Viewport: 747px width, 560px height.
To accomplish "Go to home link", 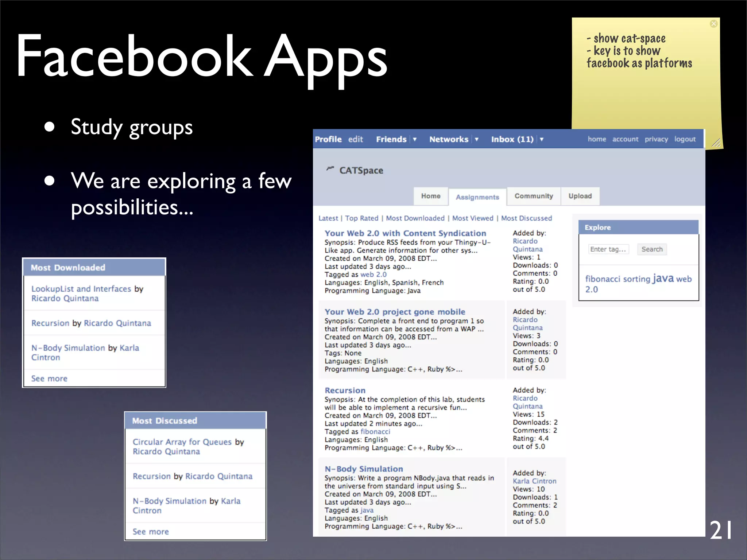I will (597, 139).
